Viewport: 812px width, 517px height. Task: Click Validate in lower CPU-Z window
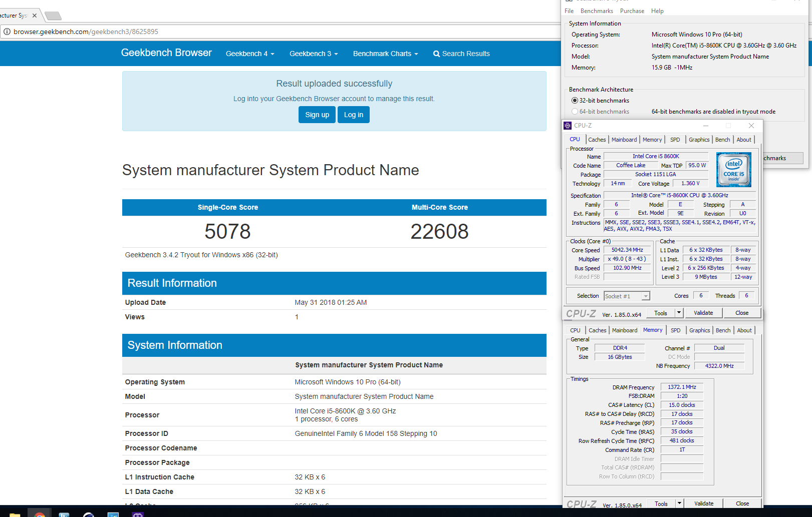pyautogui.click(x=704, y=503)
